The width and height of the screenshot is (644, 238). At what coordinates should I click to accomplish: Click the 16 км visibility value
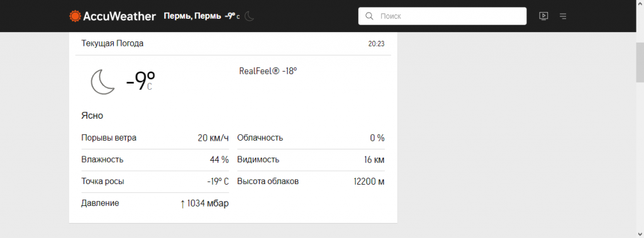(x=374, y=160)
